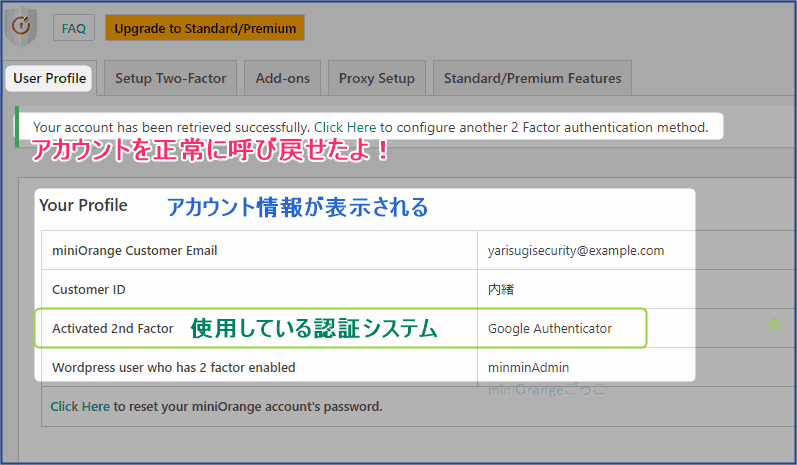Screen dimensions: 797x465
Task: Click Here link to reset miniOrange password
Action: click(x=80, y=407)
